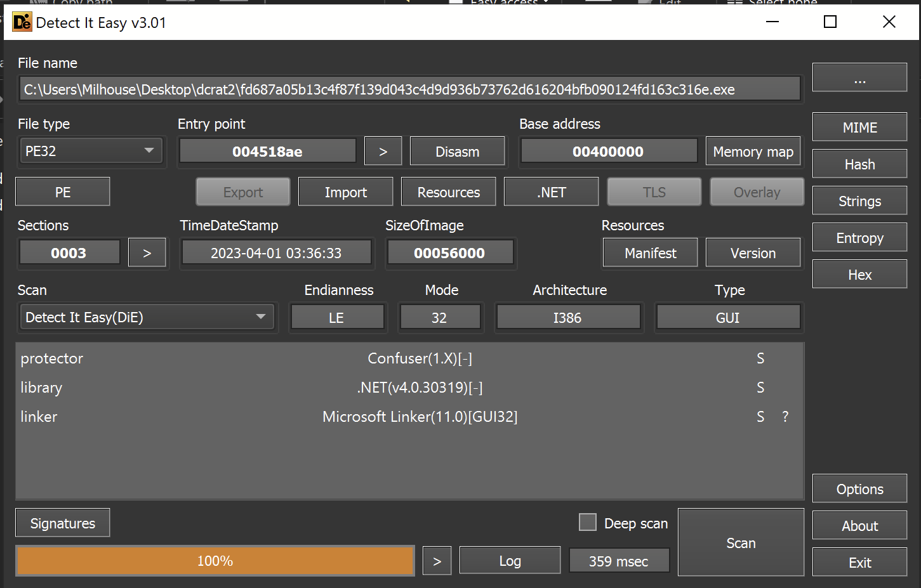Click the arrow button next to Entry point
This screenshot has width=921, height=588.
pos(383,152)
